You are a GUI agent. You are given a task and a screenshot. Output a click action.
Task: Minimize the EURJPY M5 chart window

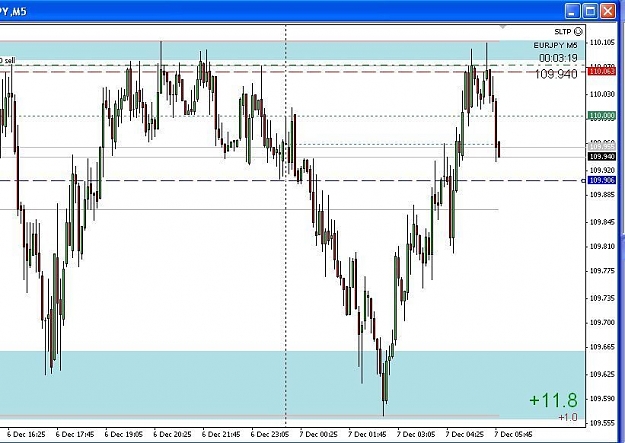pyautogui.click(x=572, y=11)
